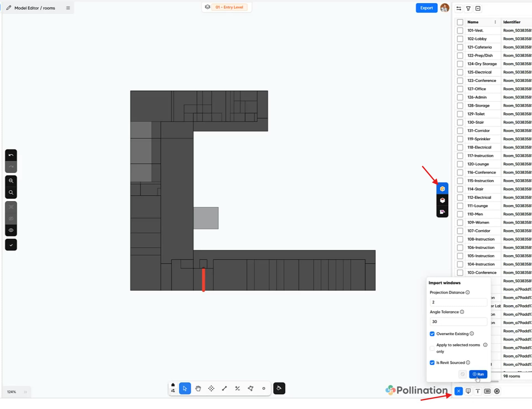Screen dimensions: 532x409
Task: Click the Export button
Action: click(x=426, y=8)
